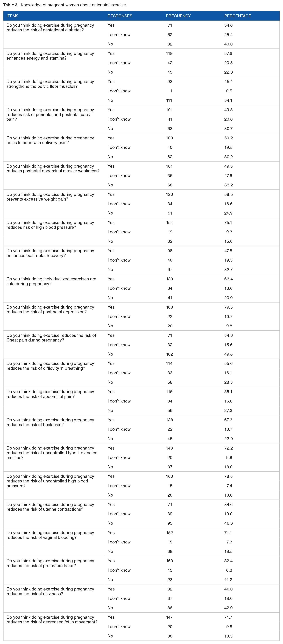Select the chest pain question item
The image size is (283, 644).
click(51, 337)
